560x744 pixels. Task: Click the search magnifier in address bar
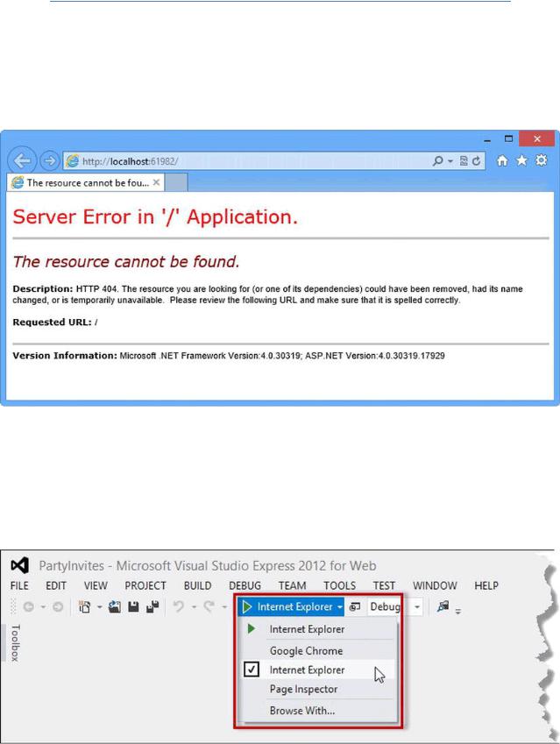click(x=438, y=161)
